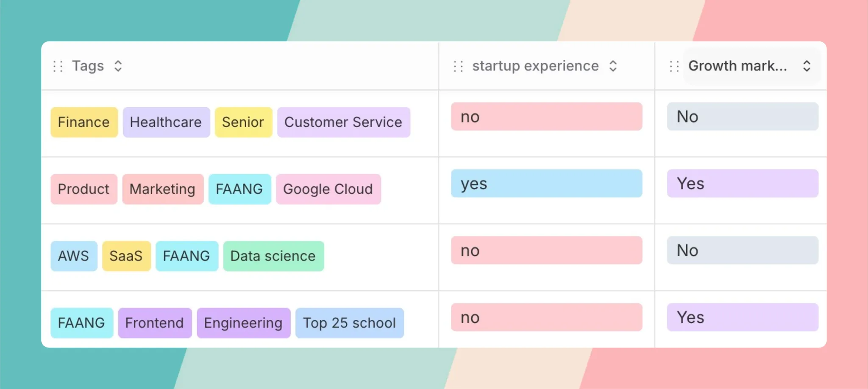Grab the Tags column drag handle

coord(58,67)
